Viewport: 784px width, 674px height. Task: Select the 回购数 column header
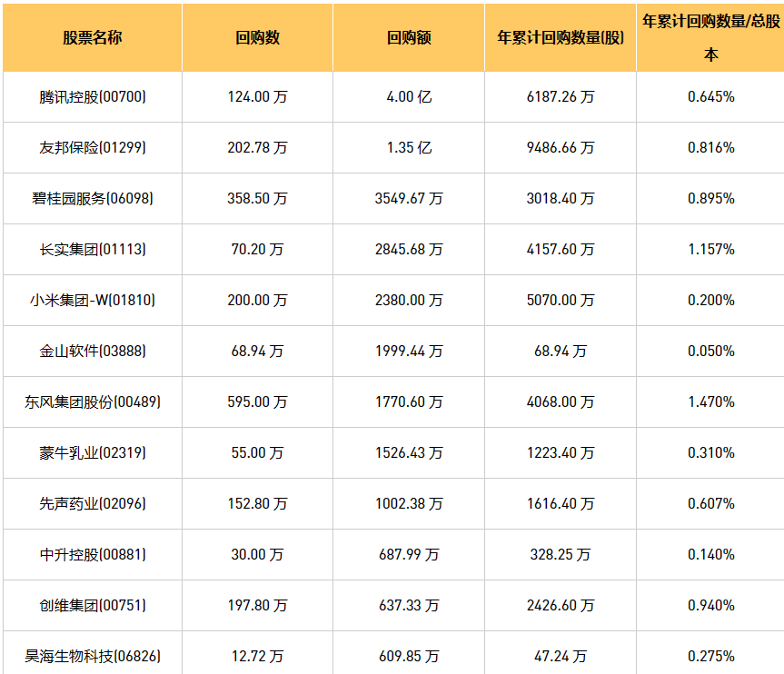pos(257,37)
